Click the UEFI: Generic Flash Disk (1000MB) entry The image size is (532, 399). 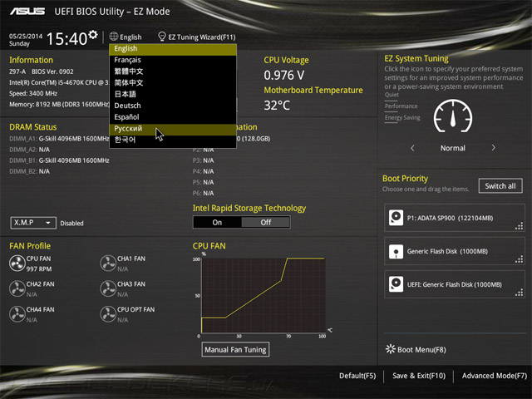click(x=455, y=284)
